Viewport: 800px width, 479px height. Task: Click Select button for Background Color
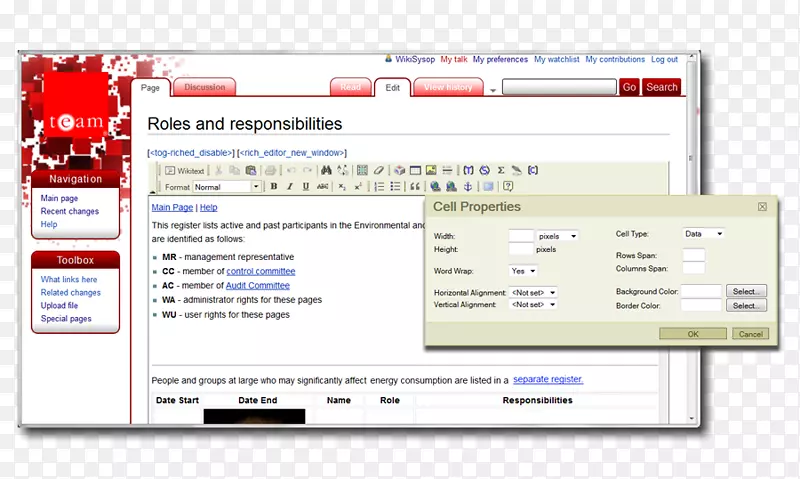click(746, 291)
